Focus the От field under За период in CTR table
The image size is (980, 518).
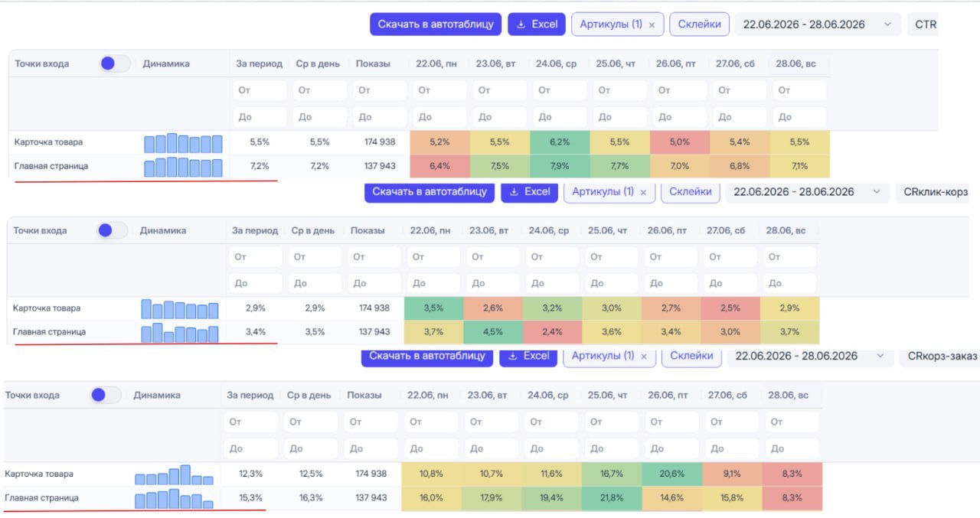click(x=260, y=90)
